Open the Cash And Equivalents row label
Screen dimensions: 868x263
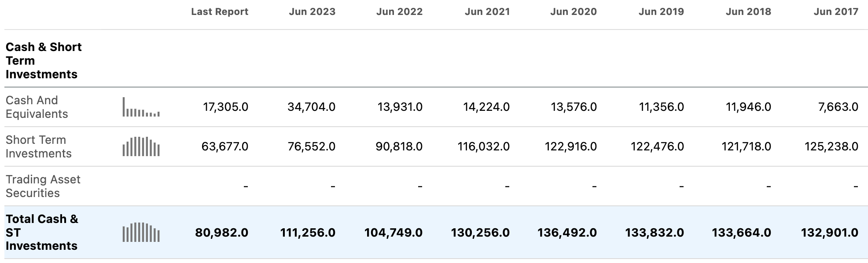tap(37, 107)
